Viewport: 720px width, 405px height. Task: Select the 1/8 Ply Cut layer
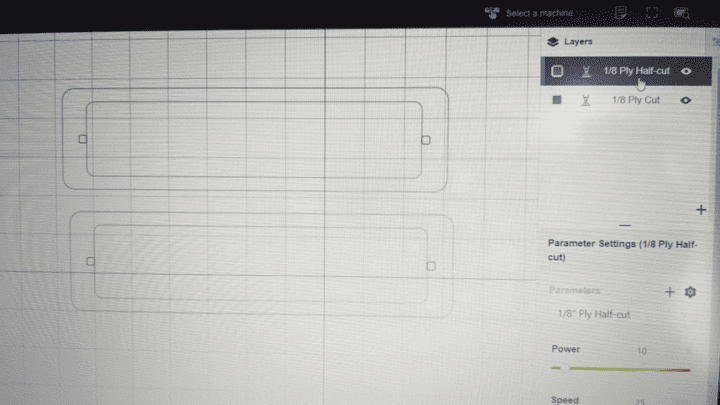tap(626, 100)
